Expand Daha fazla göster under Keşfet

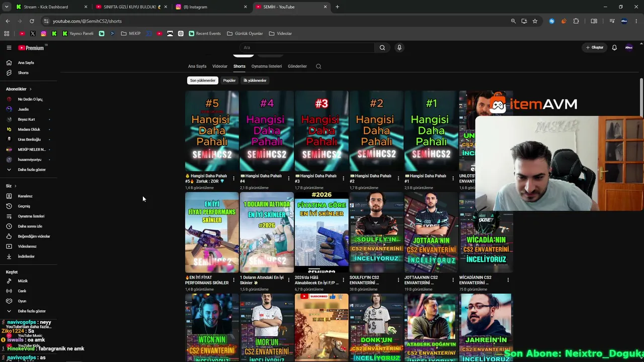(32, 311)
